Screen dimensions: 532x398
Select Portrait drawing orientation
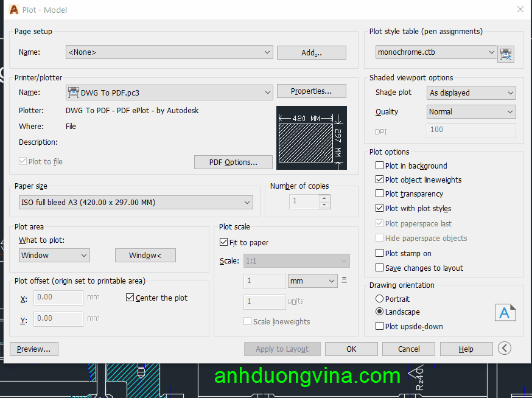pos(380,299)
